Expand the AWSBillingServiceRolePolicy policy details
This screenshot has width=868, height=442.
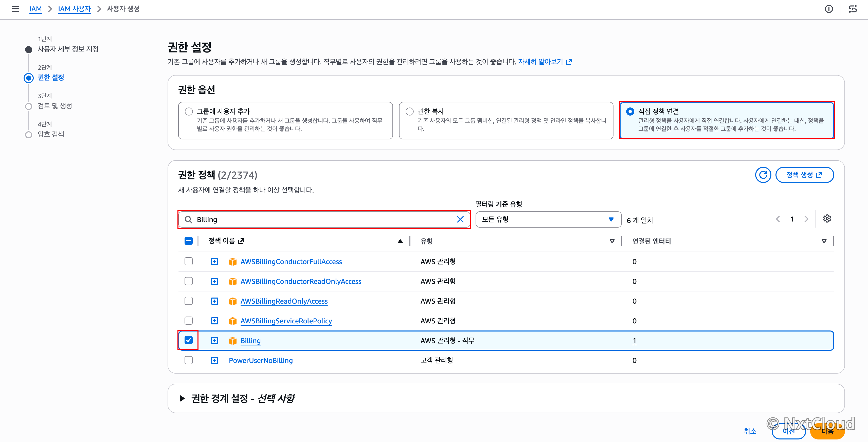coord(215,321)
